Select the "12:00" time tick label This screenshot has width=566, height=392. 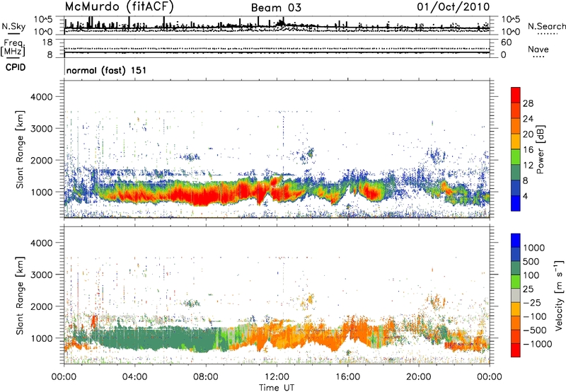click(x=277, y=377)
